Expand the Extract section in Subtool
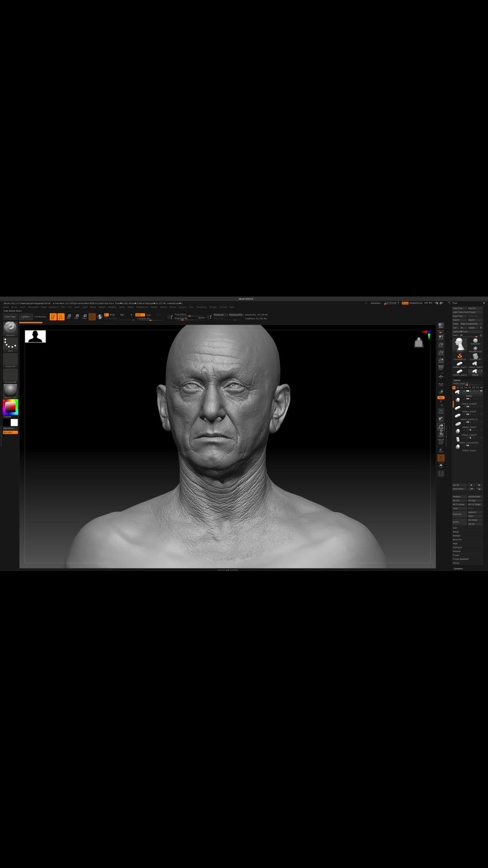Image resolution: width=488 pixels, height=868 pixels. 456,563
